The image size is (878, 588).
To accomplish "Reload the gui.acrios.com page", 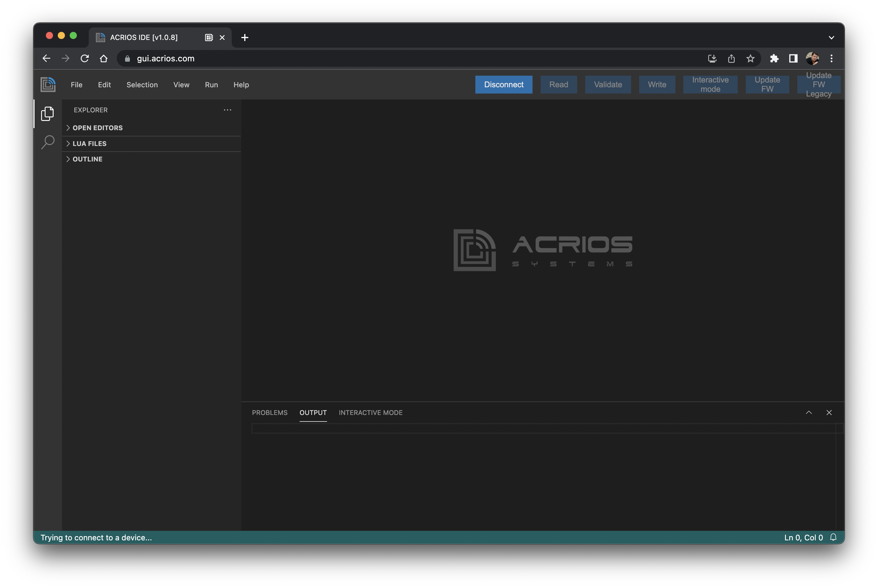I will pyautogui.click(x=85, y=58).
